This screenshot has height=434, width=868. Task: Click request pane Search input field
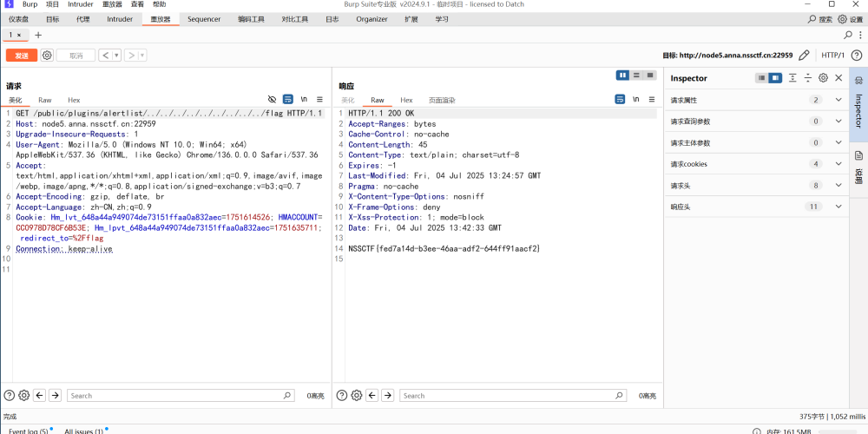click(x=181, y=396)
